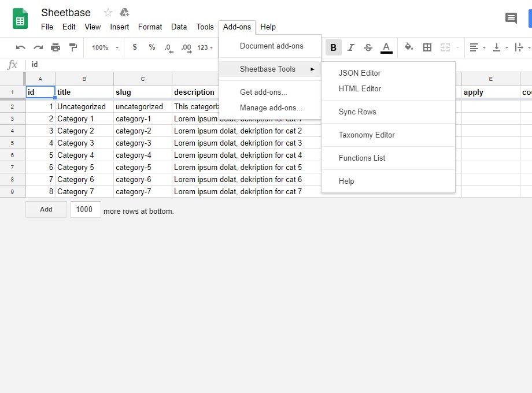Star the Sheetbase document
This screenshot has height=393, width=532.
click(108, 13)
